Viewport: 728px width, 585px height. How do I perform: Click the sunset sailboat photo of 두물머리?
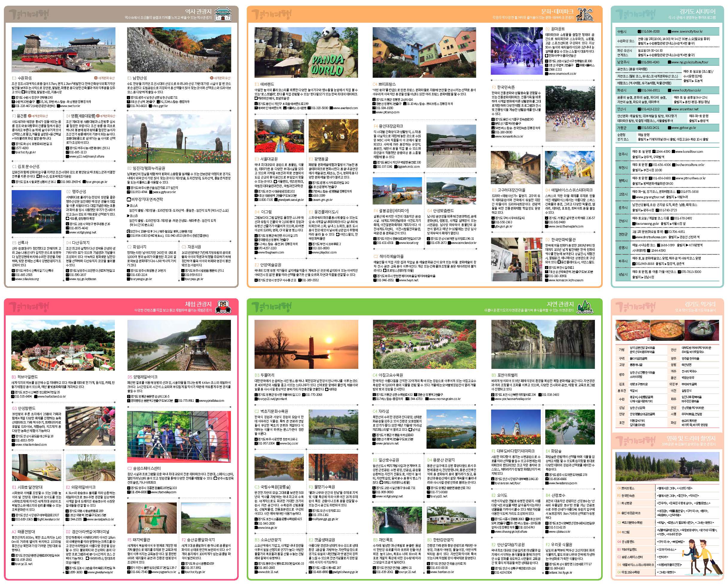306,344
